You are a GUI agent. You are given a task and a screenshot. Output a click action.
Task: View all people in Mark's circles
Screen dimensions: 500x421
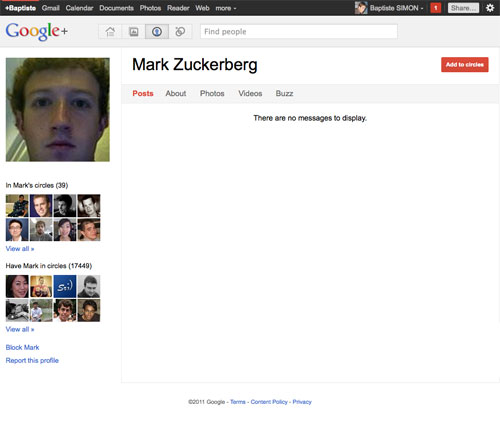click(20, 249)
